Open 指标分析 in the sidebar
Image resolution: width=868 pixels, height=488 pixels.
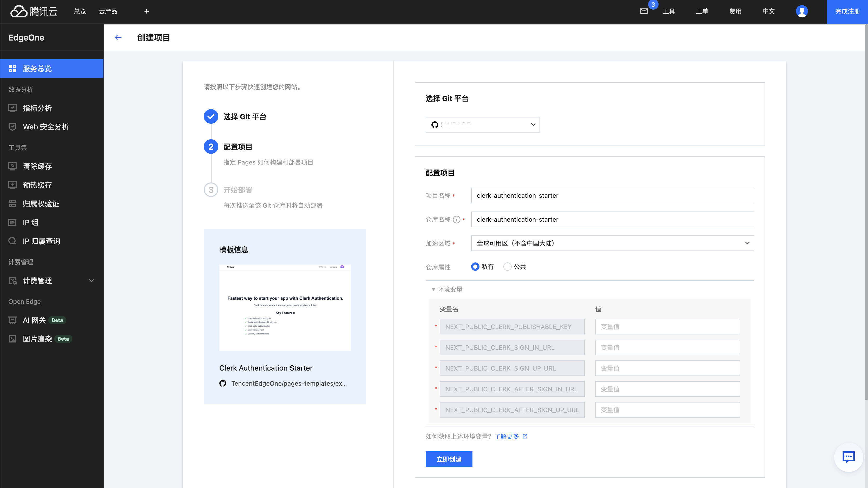[x=37, y=108]
